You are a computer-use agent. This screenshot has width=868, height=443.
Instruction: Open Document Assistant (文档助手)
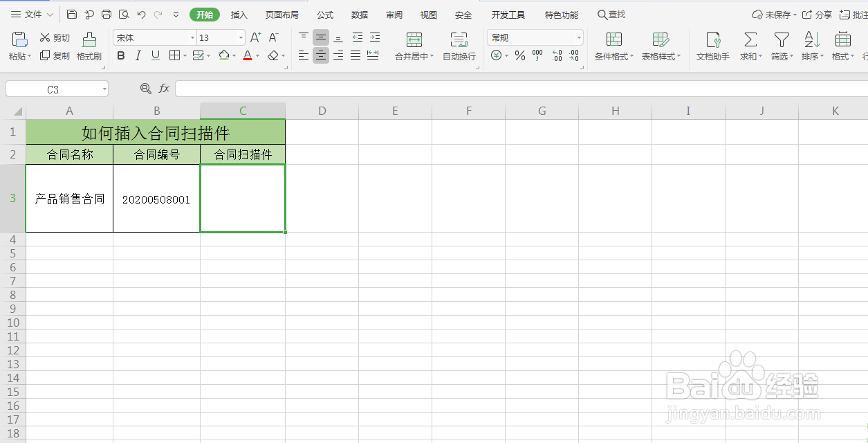click(713, 46)
